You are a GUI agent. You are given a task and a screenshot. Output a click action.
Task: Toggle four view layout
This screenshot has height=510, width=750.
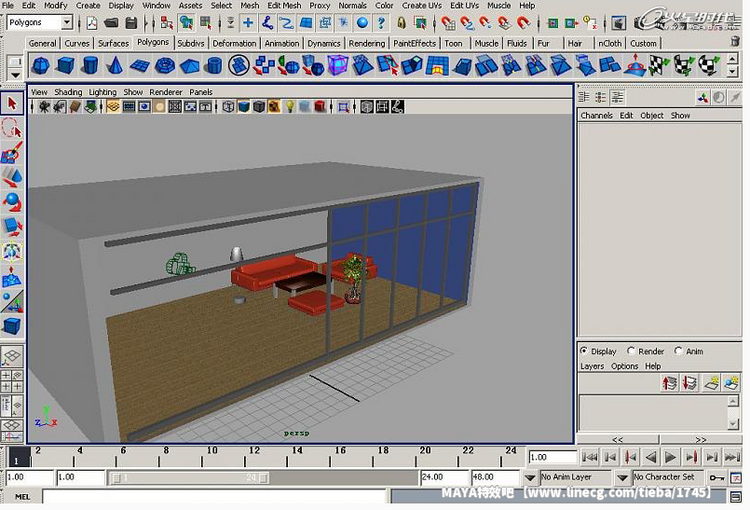[x=12, y=381]
